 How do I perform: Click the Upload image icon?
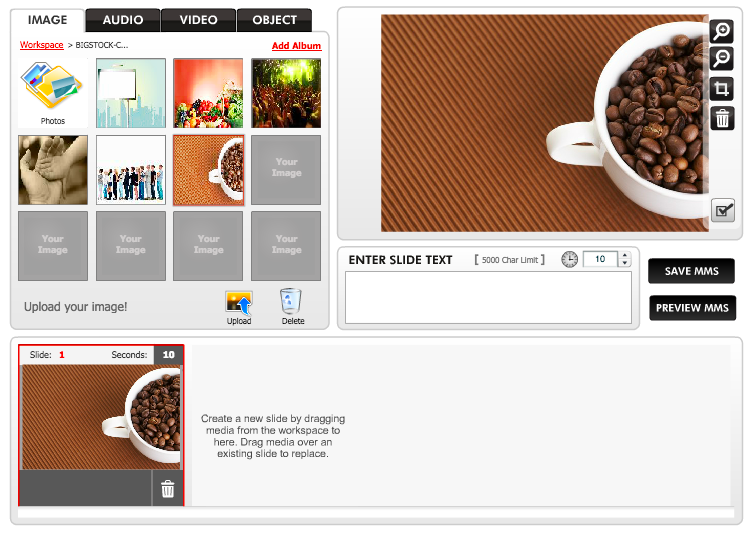pos(239,303)
